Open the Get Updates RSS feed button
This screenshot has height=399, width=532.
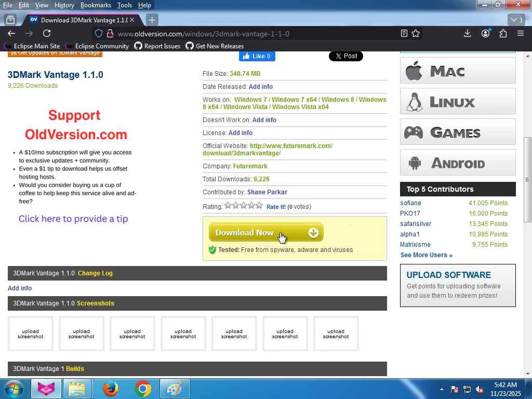click(x=55, y=54)
